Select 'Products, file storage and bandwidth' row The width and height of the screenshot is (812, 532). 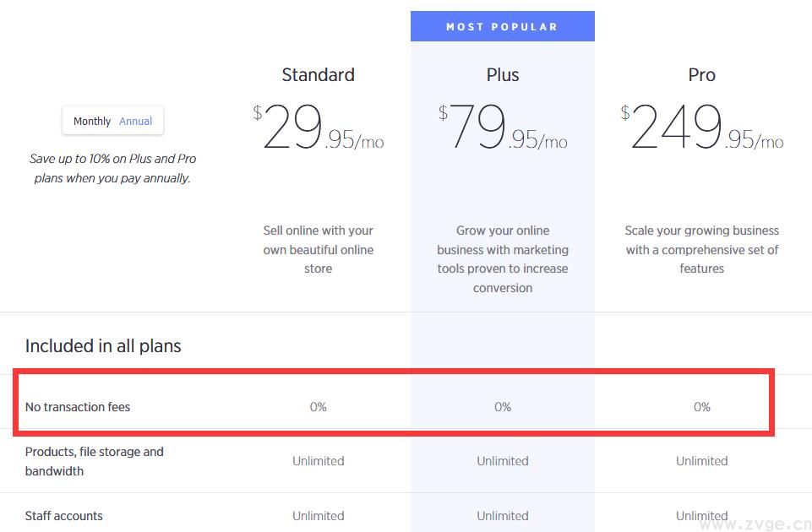[x=94, y=461]
